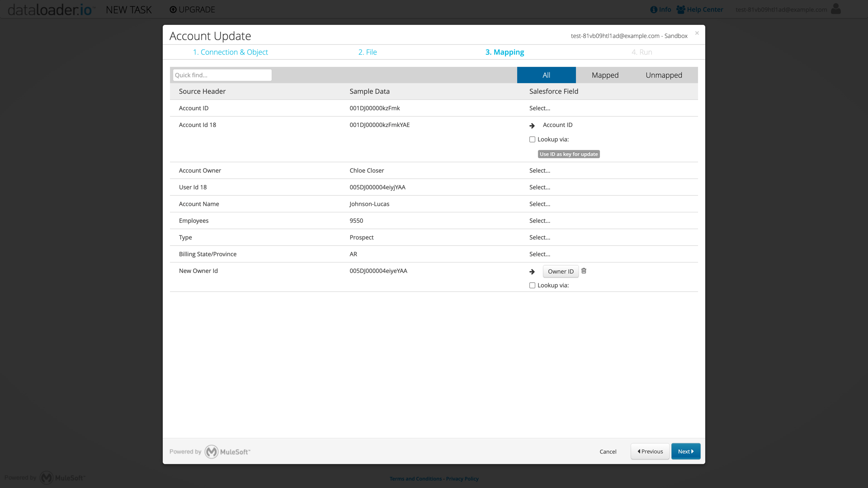Proceed with the Next button
The height and width of the screenshot is (488, 868).
coord(685,451)
